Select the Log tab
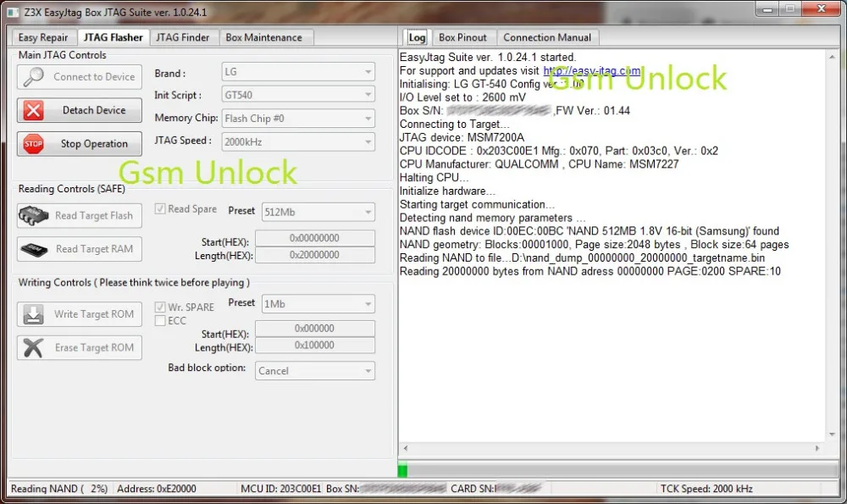This screenshot has height=504, width=847. (417, 36)
